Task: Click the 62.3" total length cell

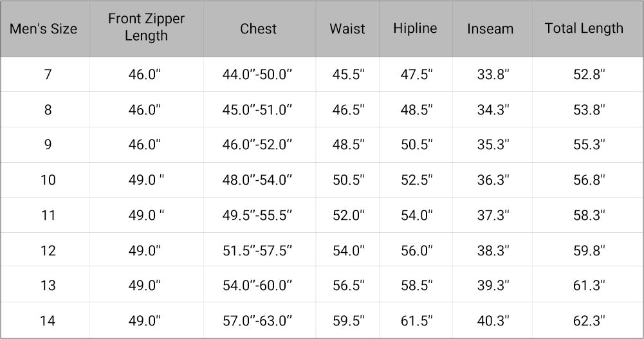Action: coord(589,320)
